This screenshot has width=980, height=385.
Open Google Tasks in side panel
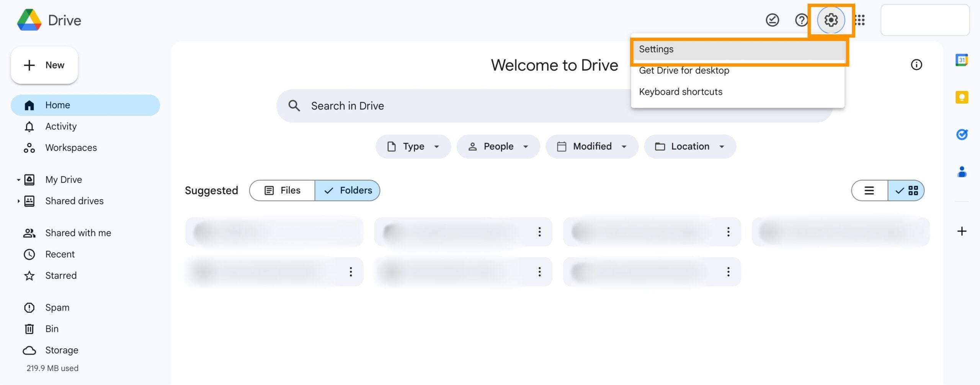tap(962, 134)
